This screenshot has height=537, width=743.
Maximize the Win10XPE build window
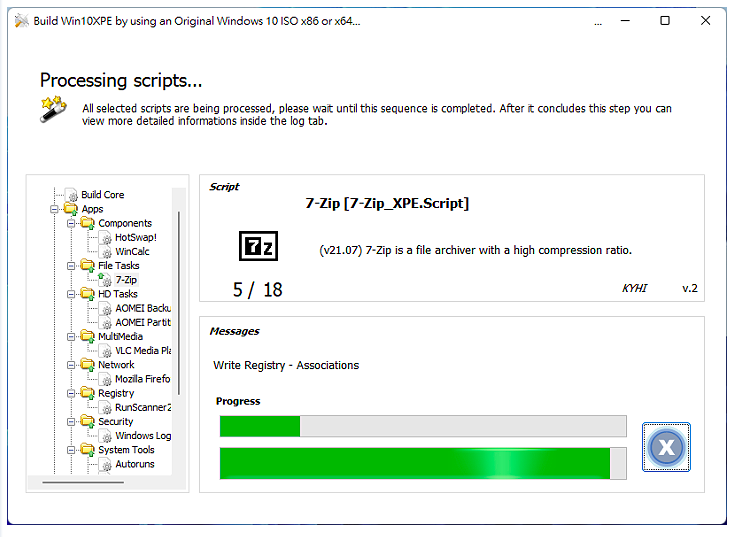click(x=665, y=21)
